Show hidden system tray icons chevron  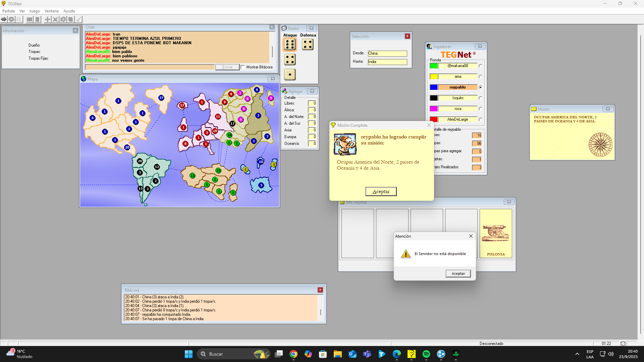point(577,354)
